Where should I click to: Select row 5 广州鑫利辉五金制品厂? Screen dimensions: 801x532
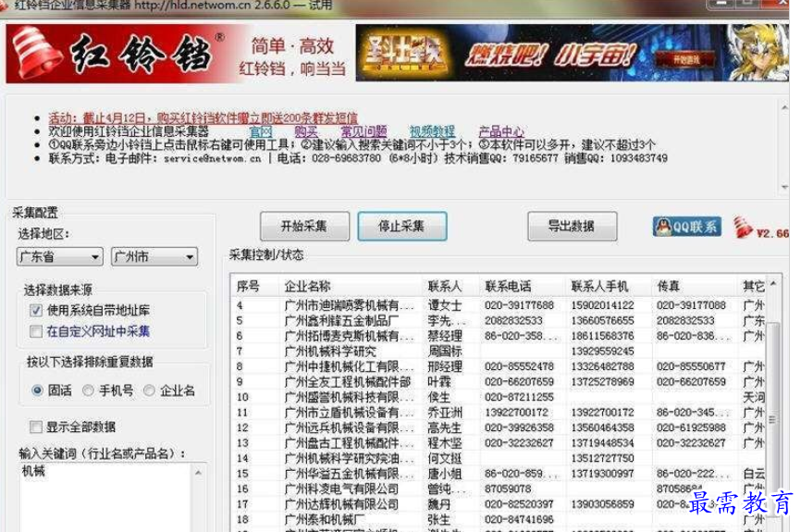tap(499, 321)
